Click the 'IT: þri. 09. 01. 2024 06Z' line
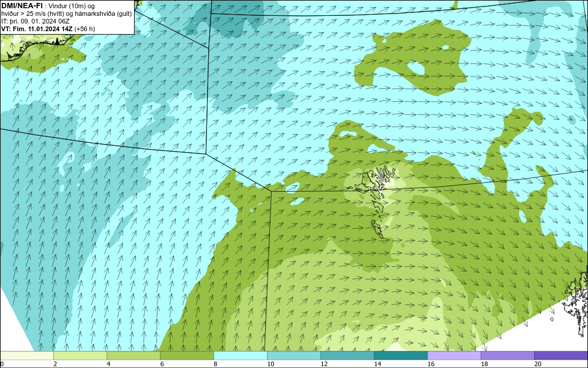This screenshot has height=368, width=588. click(x=35, y=21)
